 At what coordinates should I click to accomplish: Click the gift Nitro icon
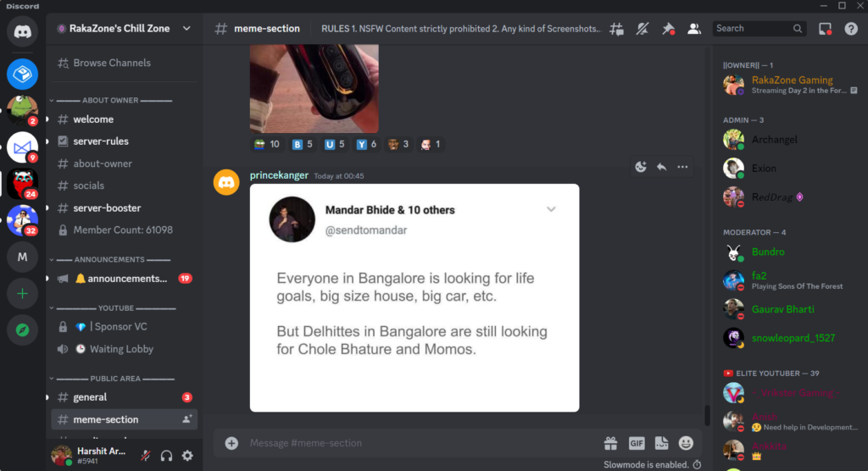coord(610,443)
